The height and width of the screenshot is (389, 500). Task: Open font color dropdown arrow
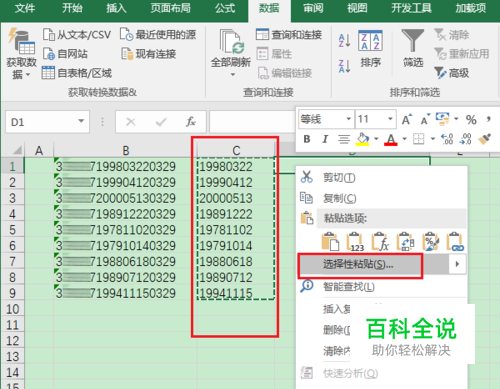(404, 139)
